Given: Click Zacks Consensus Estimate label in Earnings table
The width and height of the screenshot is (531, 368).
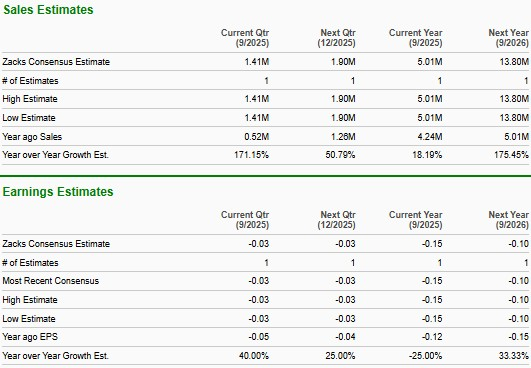Looking at the screenshot, I should [x=56, y=244].
